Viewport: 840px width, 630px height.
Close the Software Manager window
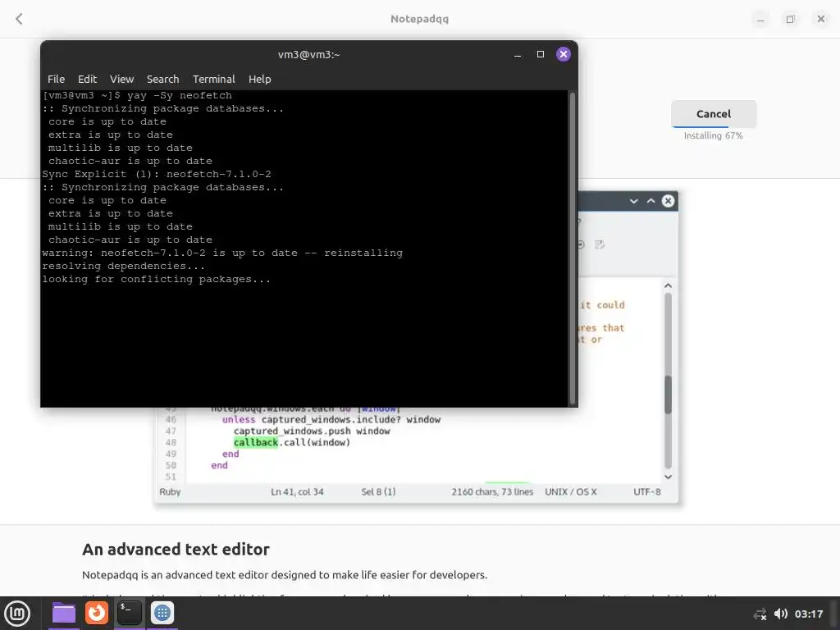820,19
